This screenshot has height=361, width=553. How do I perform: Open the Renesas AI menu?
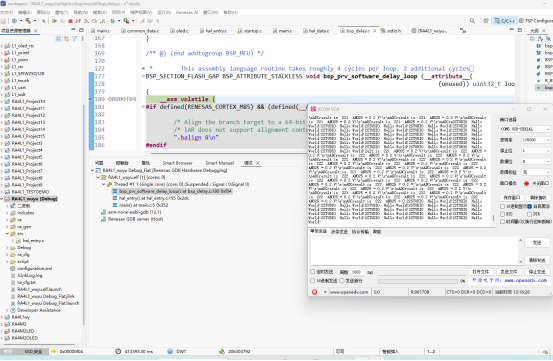187,12
